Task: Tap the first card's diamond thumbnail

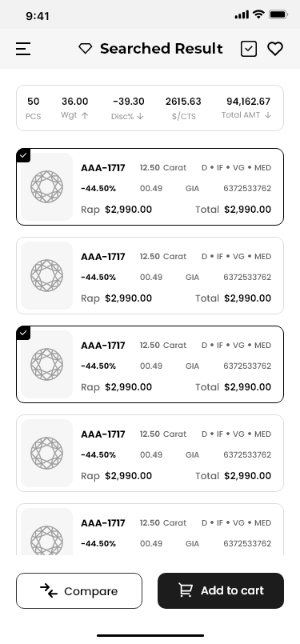Action: [x=47, y=187]
